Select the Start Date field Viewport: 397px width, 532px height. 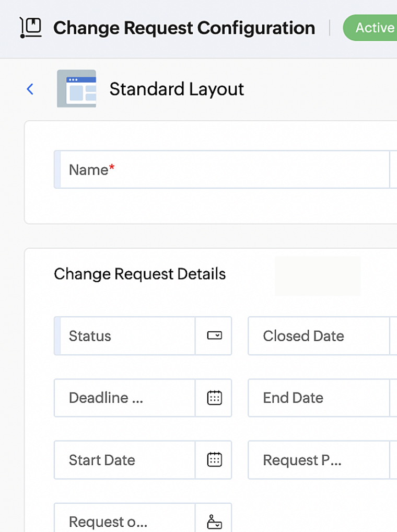click(125, 460)
